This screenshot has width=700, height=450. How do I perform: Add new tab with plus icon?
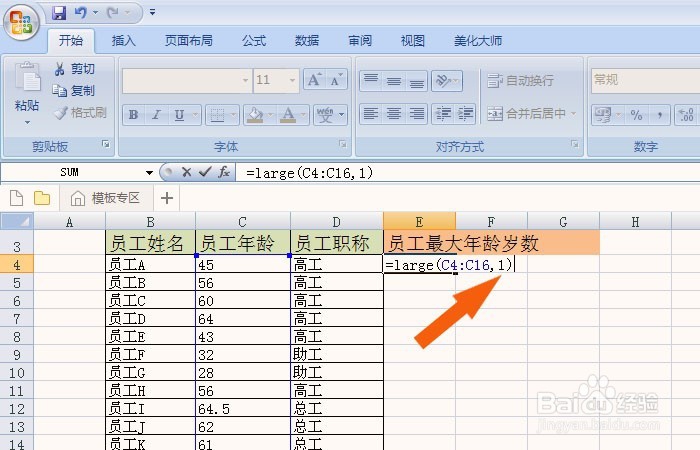coord(167,198)
